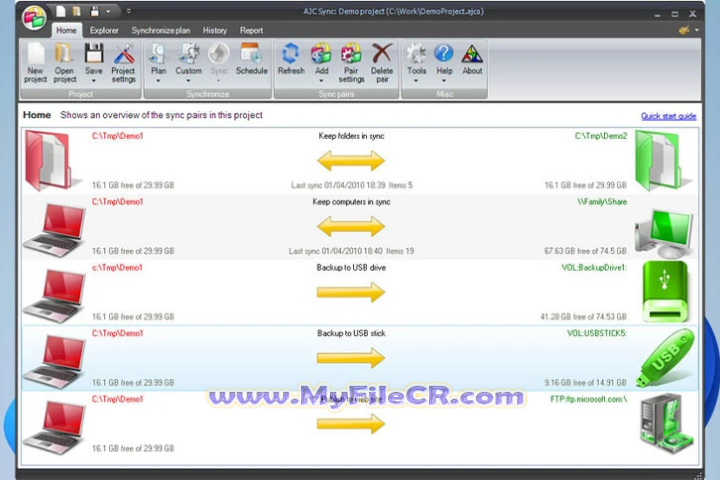This screenshot has width=720, height=480.
Task: Click the Keep folders in sync arrow
Action: pos(350,161)
